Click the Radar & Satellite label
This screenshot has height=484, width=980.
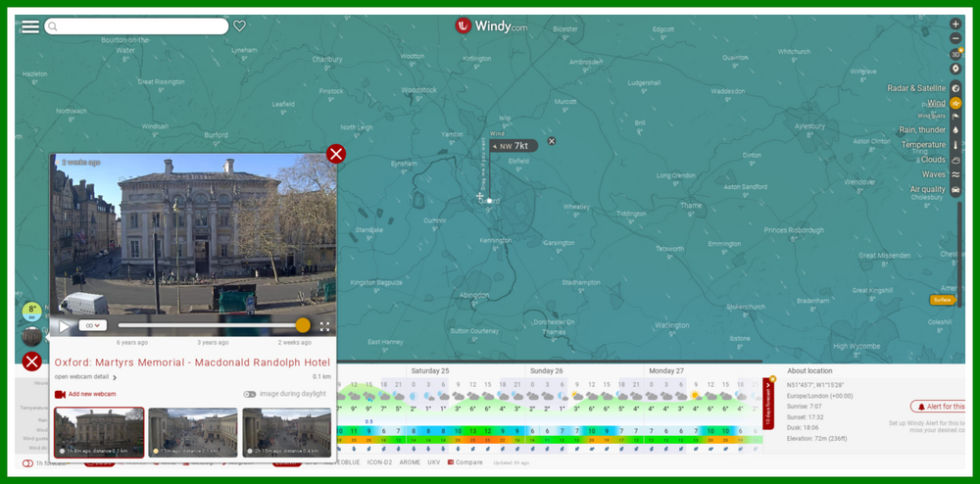tap(916, 88)
